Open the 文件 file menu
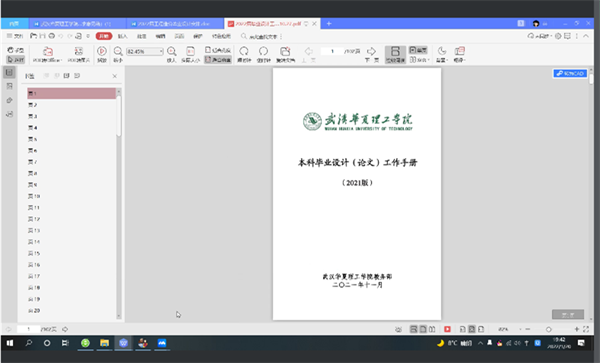Image resolution: width=600 pixels, height=363 pixels. click(x=15, y=36)
